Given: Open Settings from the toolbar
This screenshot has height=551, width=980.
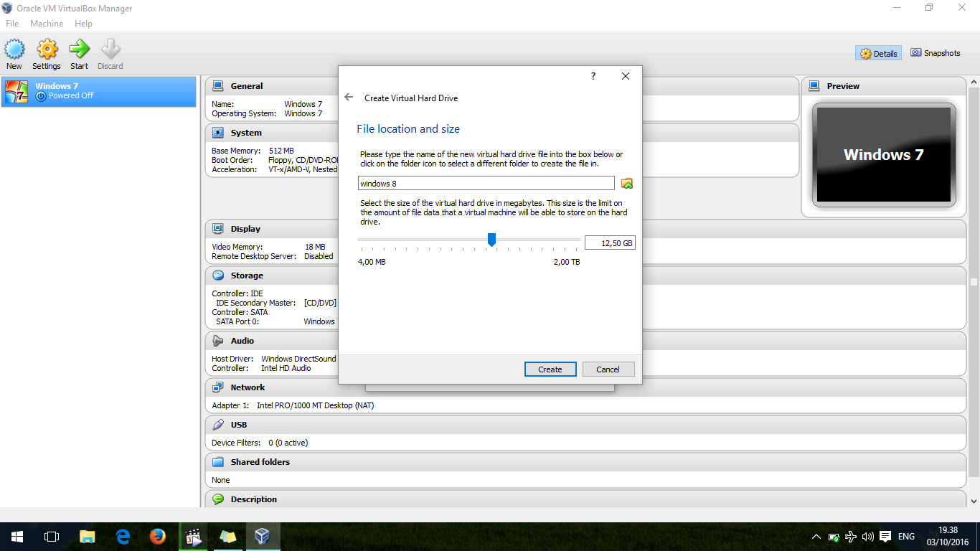Looking at the screenshot, I should tap(47, 55).
